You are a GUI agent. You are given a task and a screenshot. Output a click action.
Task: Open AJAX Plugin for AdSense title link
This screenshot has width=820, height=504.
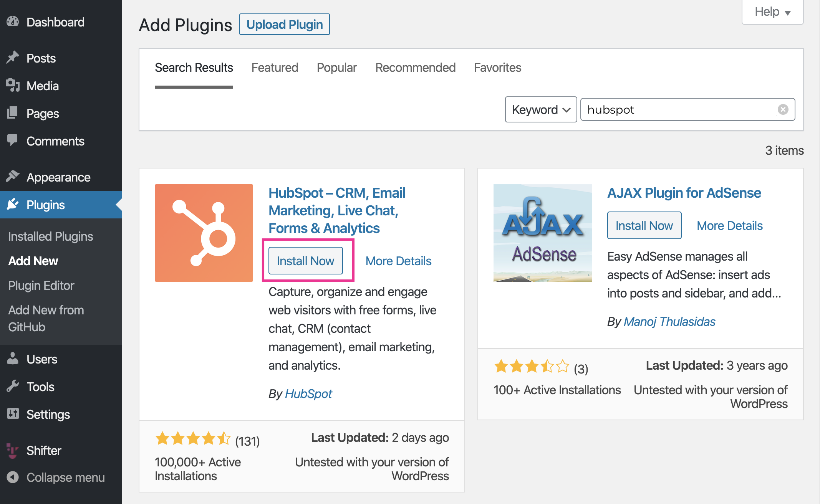click(x=684, y=193)
